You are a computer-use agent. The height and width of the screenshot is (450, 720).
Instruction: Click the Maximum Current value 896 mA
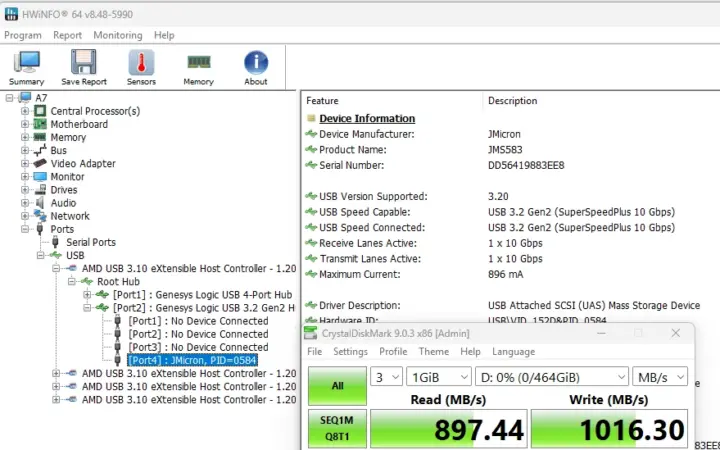point(506,274)
